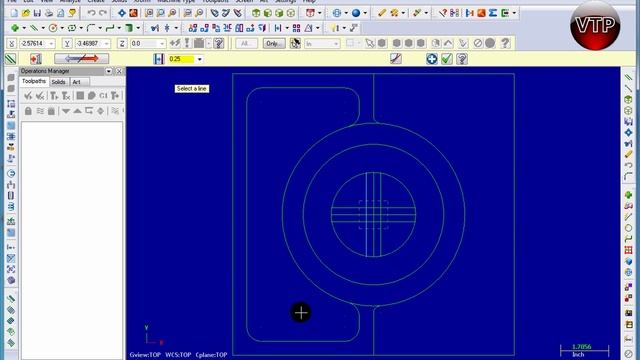The width and height of the screenshot is (640, 360).
Task: Click the yellow distance value field
Action: click(182, 59)
